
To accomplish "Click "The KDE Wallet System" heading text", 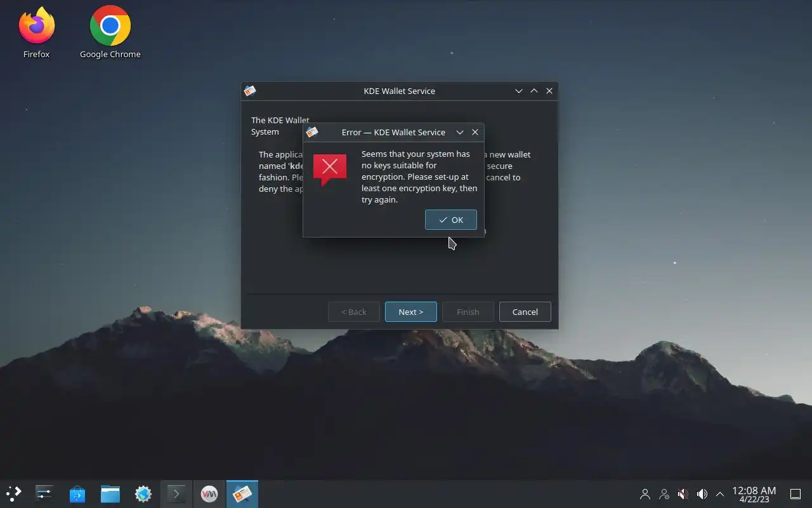I will tap(280, 126).
